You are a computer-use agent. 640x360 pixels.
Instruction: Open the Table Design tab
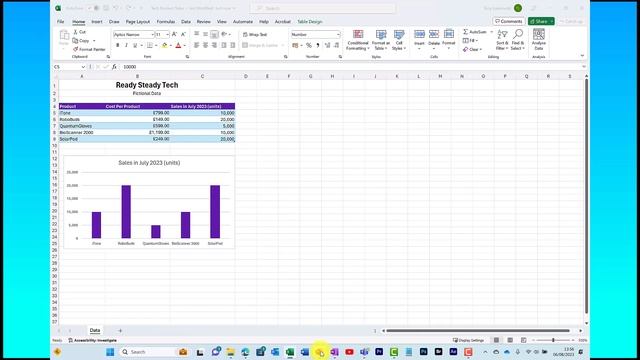coord(310,22)
